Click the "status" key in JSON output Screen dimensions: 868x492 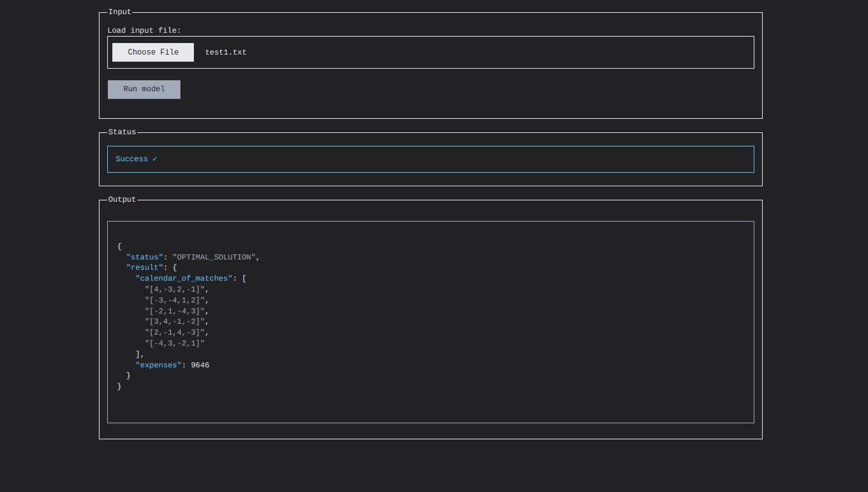pos(144,257)
